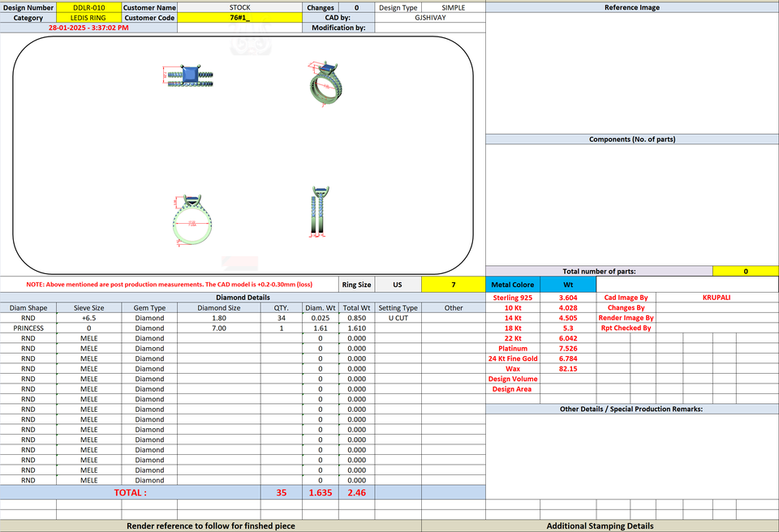Image resolution: width=779 pixels, height=532 pixels.
Task: Click Other Details / Special Production Remarks header
Action: click(x=632, y=409)
